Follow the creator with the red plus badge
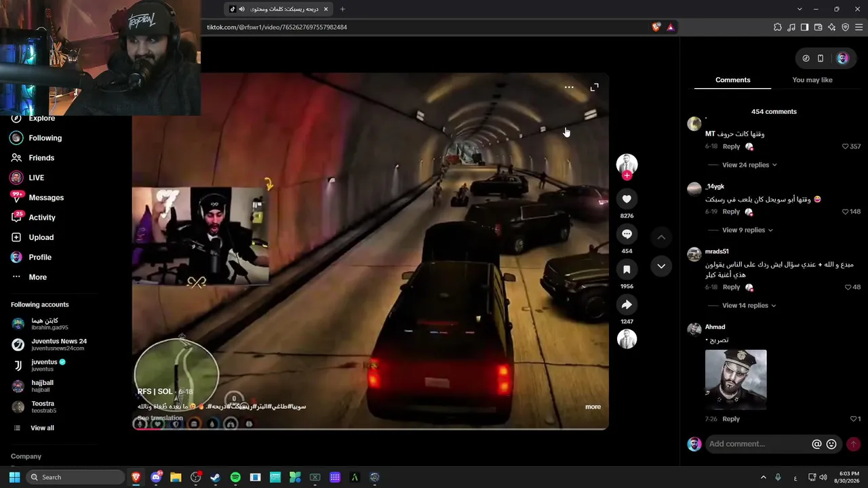 tap(627, 176)
